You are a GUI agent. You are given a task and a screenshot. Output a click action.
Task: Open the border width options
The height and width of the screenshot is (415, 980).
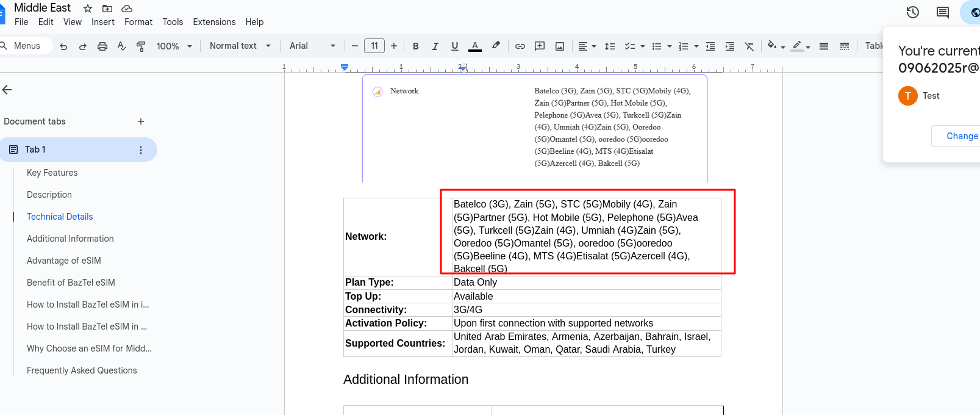(824, 46)
